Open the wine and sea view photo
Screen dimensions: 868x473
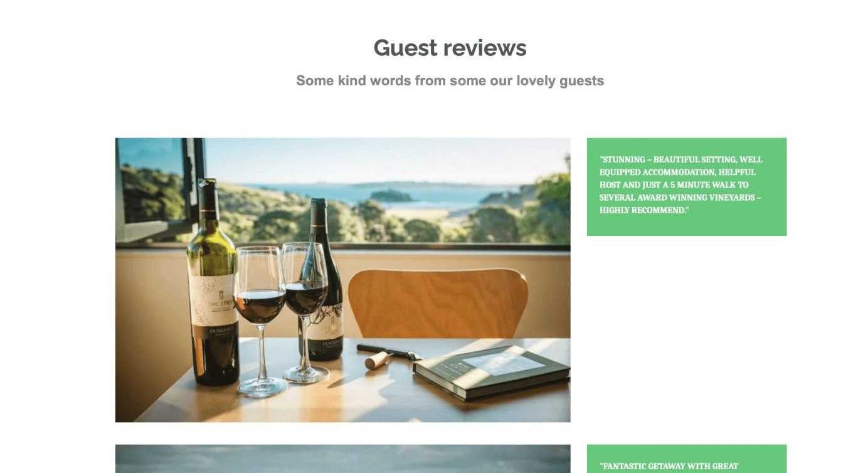pos(343,280)
